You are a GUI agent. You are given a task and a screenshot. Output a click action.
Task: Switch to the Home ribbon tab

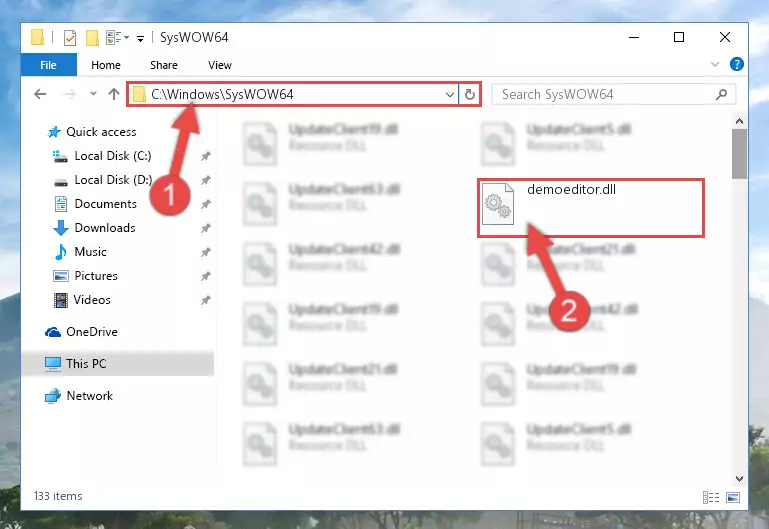click(105, 65)
